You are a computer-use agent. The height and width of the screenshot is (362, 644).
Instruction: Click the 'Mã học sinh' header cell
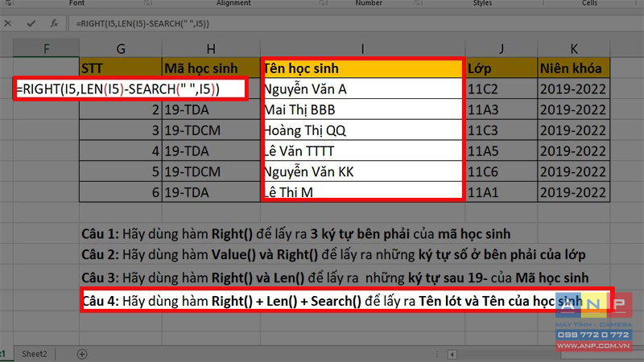[211, 68]
